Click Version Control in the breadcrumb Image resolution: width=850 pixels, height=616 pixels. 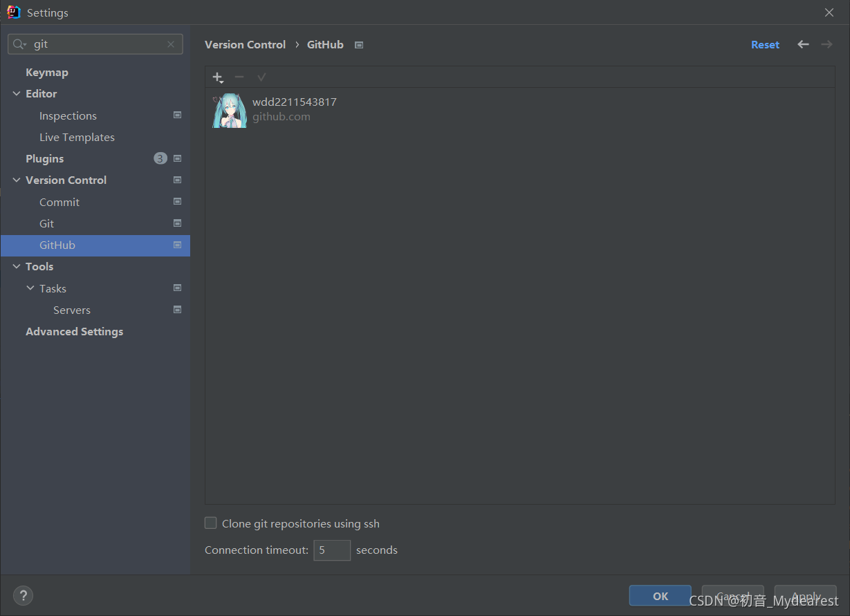(245, 44)
